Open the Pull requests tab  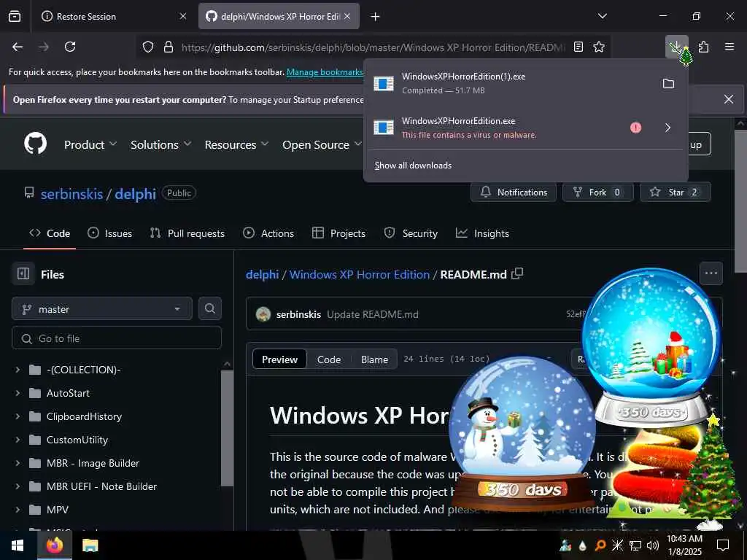click(187, 233)
